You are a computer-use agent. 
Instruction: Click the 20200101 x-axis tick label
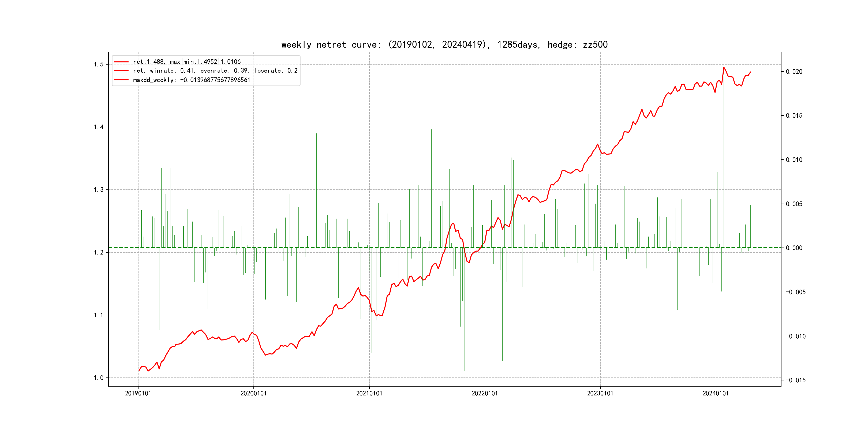[x=253, y=394]
